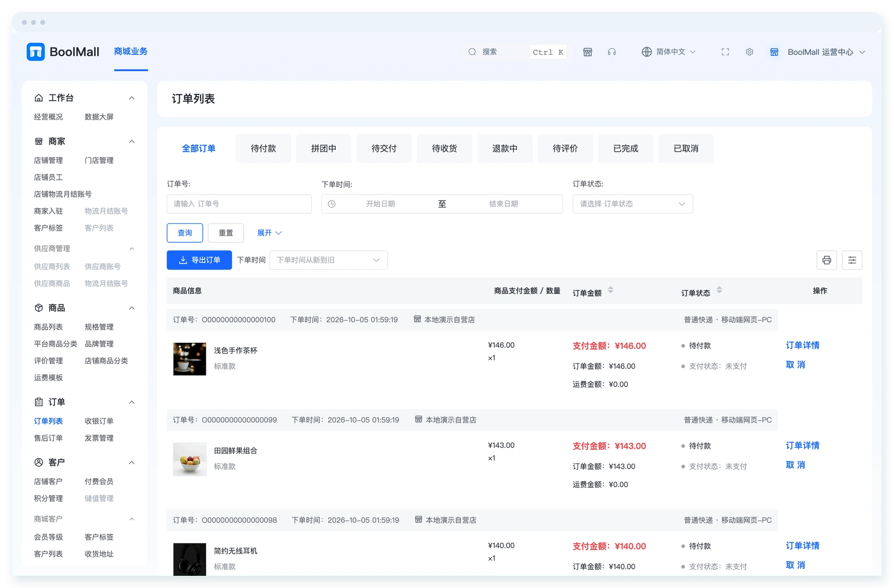894x588 pixels.
Task: Open the settings gear icon
Action: pos(749,52)
